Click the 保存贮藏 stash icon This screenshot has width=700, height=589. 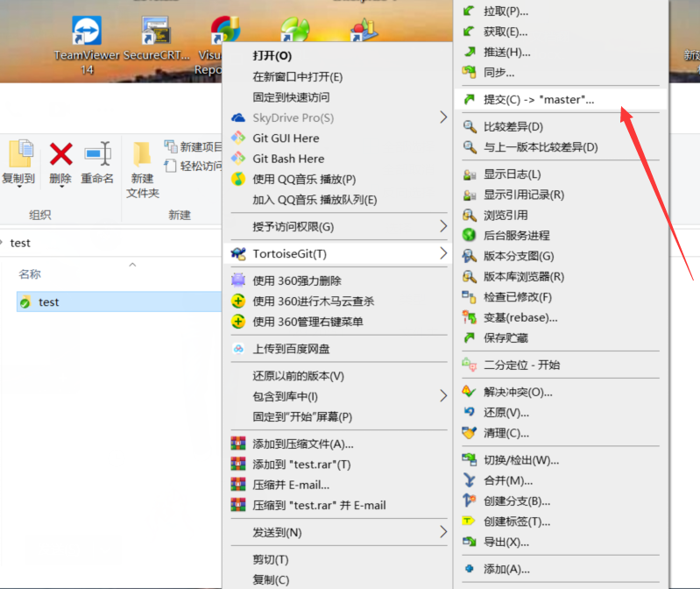(x=469, y=337)
